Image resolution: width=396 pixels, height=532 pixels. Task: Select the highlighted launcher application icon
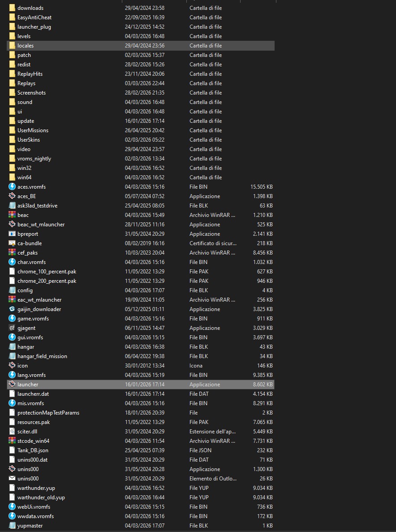(x=12, y=384)
